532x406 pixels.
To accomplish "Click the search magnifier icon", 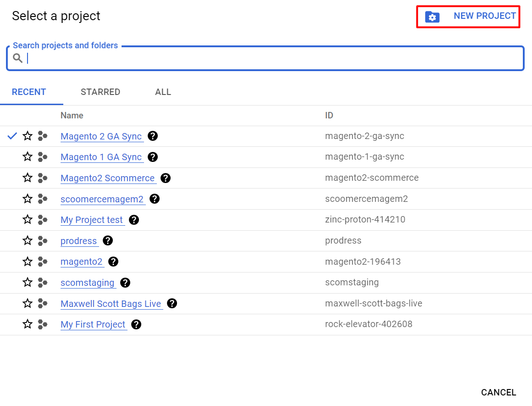I will 17,58.
